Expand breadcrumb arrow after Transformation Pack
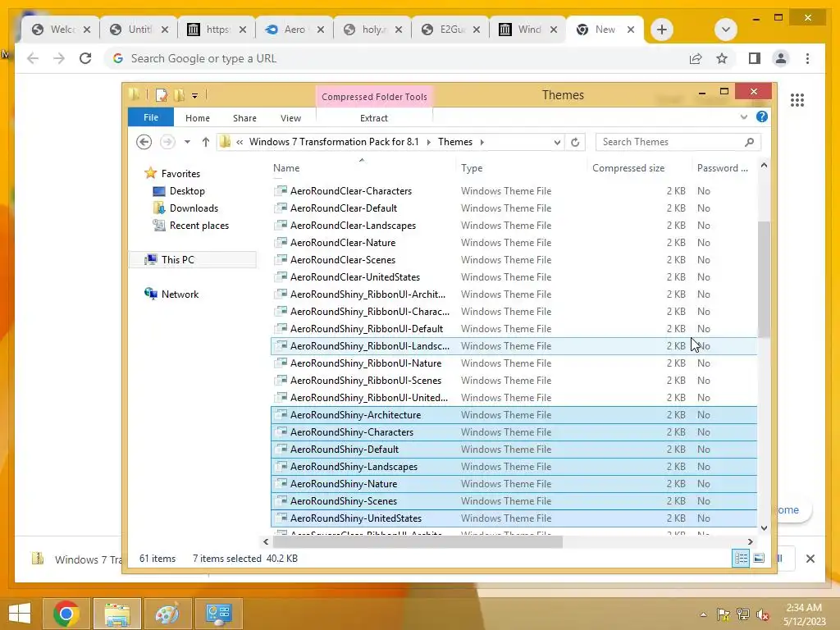840x630 pixels. coord(428,142)
